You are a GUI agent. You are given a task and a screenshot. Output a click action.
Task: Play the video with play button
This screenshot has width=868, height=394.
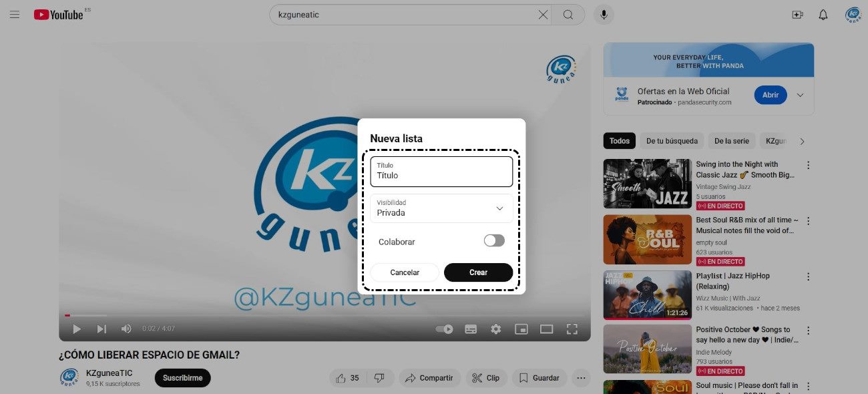77,329
